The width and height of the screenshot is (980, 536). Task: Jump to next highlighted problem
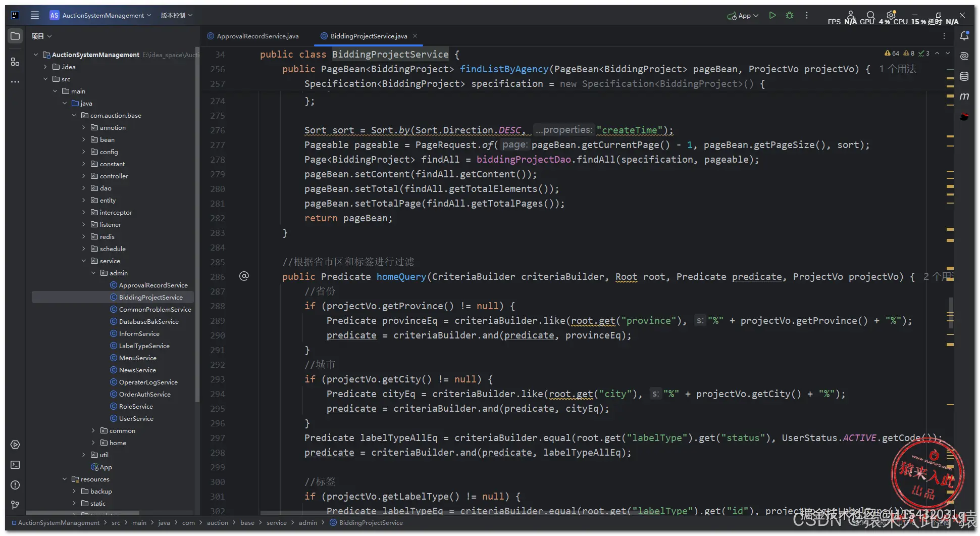[948, 53]
